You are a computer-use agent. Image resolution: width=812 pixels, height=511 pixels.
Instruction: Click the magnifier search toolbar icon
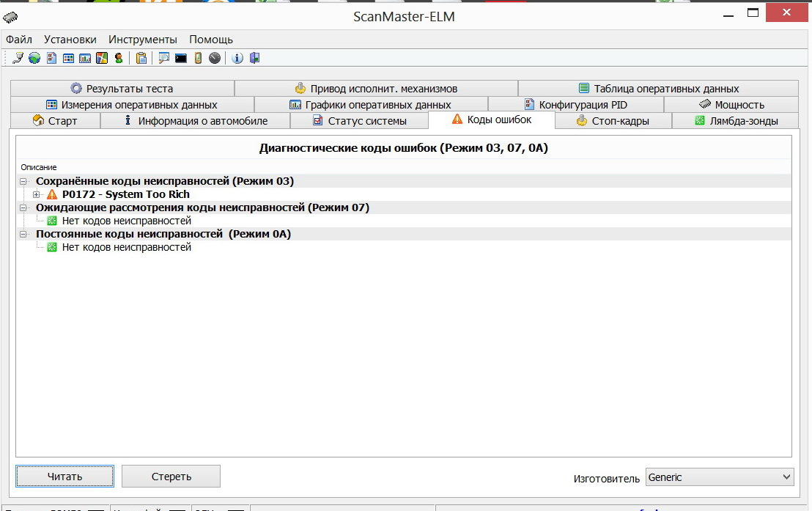click(163, 58)
